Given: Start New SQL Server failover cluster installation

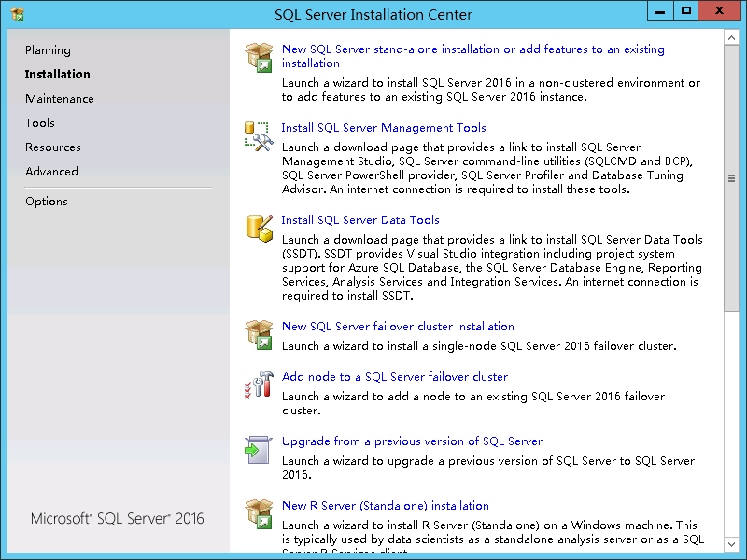Looking at the screenshot, I should tap(398, 327).
